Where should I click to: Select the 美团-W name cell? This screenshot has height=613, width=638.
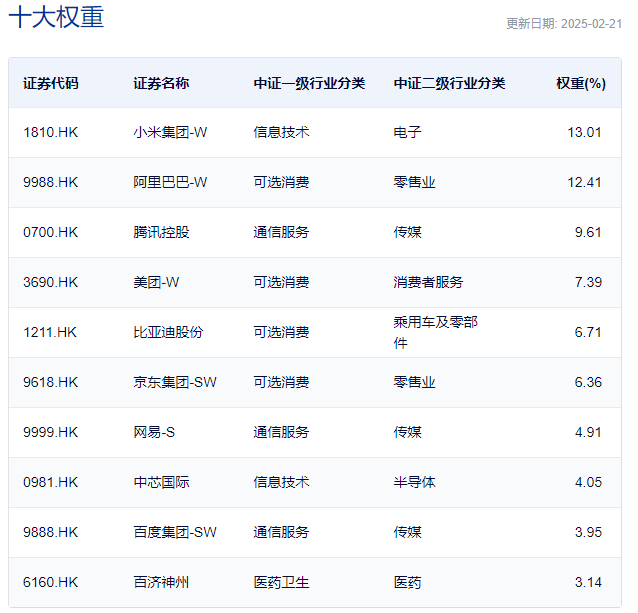156,282
